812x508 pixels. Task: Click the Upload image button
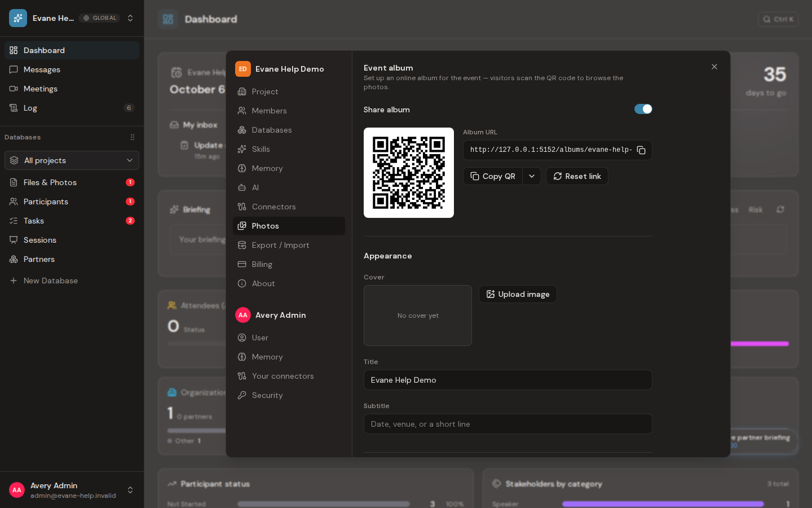click(518, 294)
